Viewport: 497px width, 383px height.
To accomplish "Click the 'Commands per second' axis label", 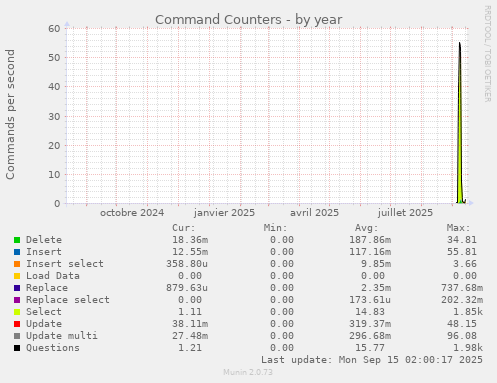I will coord(10,114).
